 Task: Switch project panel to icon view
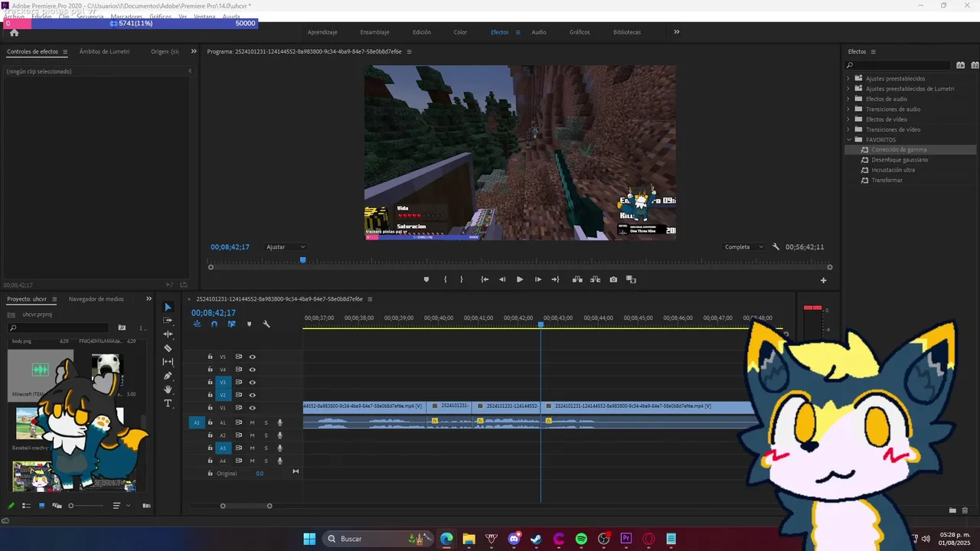41,506
